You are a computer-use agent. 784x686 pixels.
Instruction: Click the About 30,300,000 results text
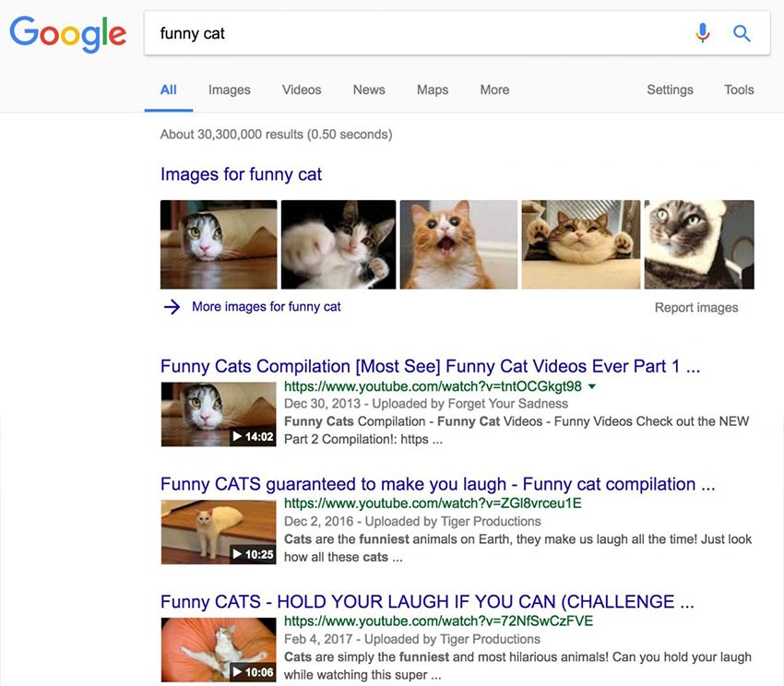point(276,135)
